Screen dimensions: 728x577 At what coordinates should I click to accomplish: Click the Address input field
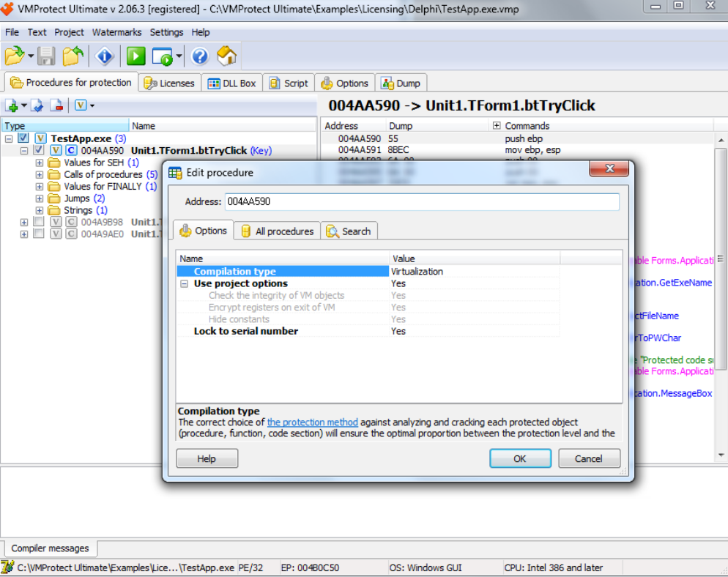(x=422, y=201)
